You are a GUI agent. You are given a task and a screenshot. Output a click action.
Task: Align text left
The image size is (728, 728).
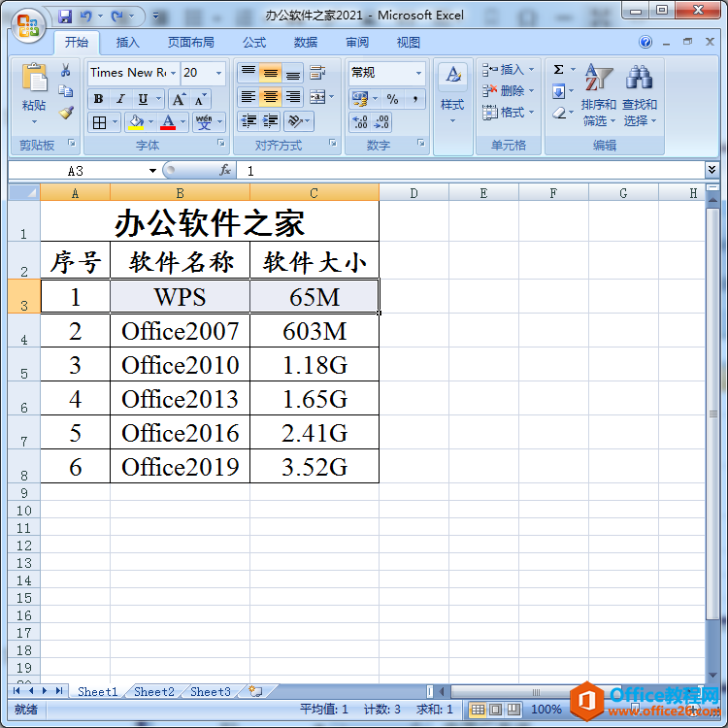248,96
